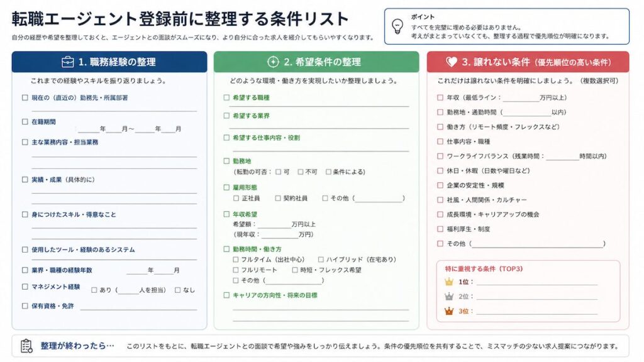This screenshot has height=362, width=644.
Task: Click the 整理が終わったら… heading
Action: [77, 346]
